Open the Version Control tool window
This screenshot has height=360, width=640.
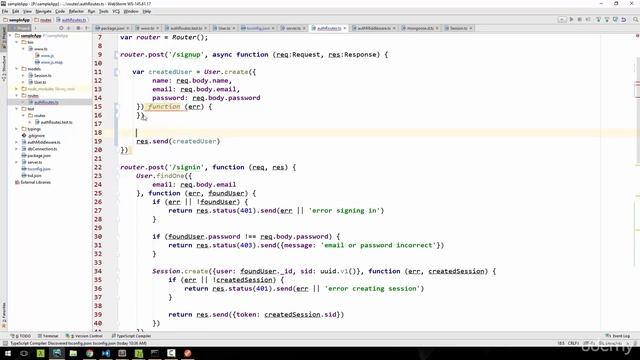point(84,336)
